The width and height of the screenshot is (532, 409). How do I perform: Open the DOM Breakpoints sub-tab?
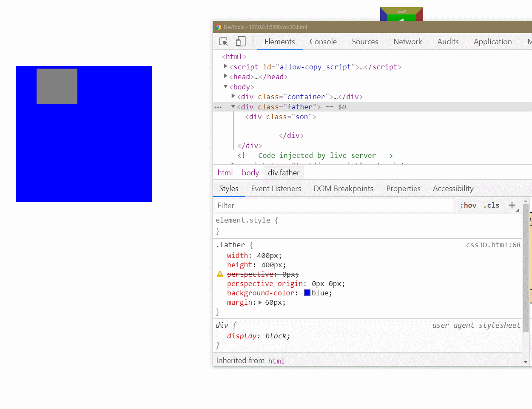coord(343,189)
